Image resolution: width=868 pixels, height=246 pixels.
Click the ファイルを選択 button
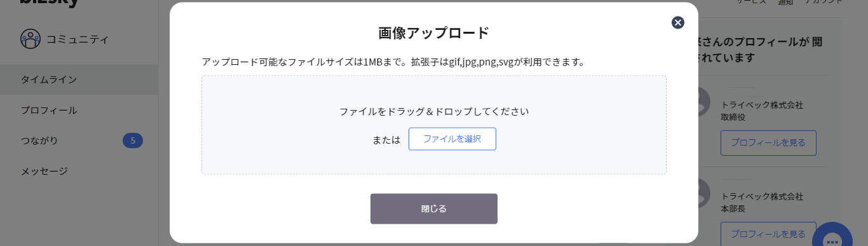point(452,139)
